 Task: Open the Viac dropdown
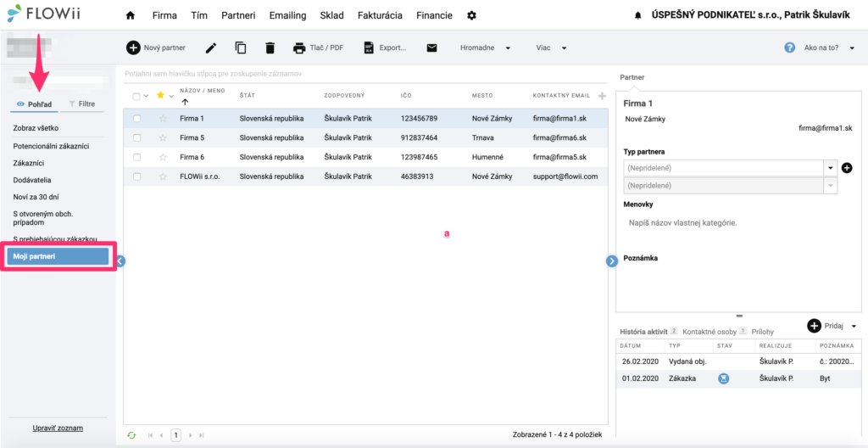[x=551, y=48]
